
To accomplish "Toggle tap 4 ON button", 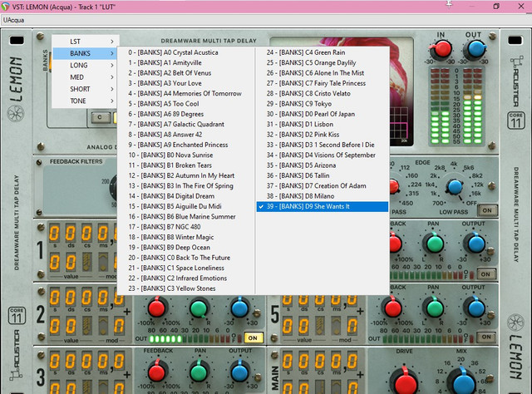I will 485,274.
